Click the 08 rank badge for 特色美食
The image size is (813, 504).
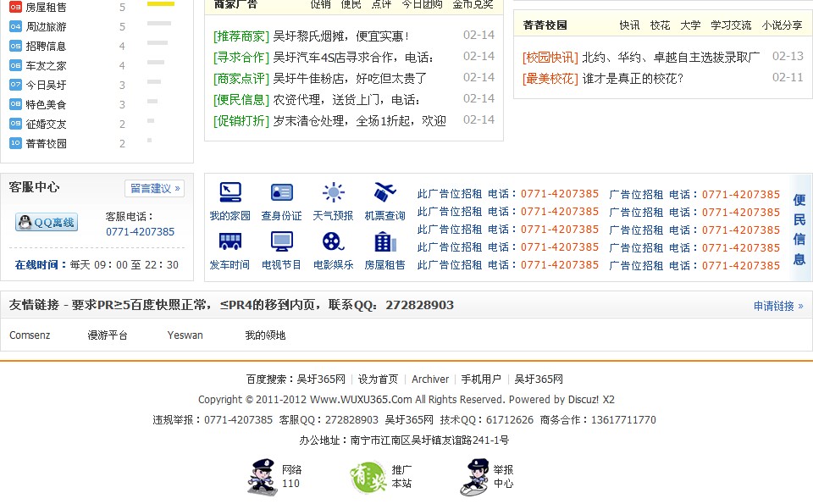(x=15, y=104)
